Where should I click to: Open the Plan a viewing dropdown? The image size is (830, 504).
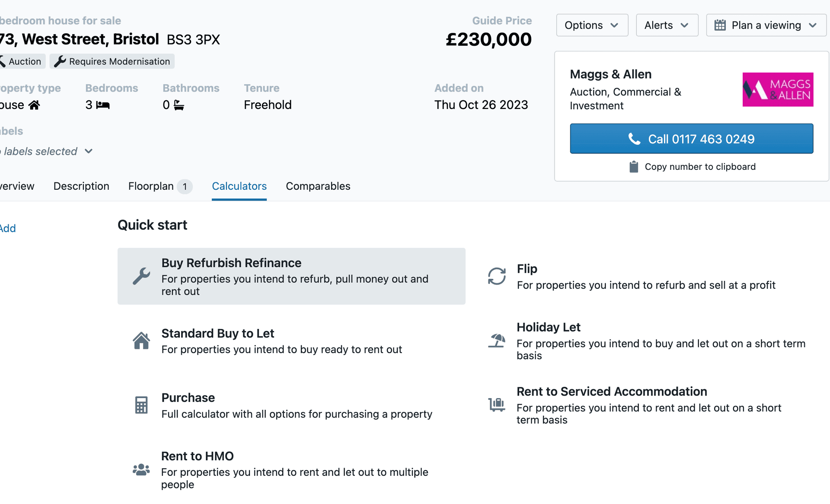[766, 25]
